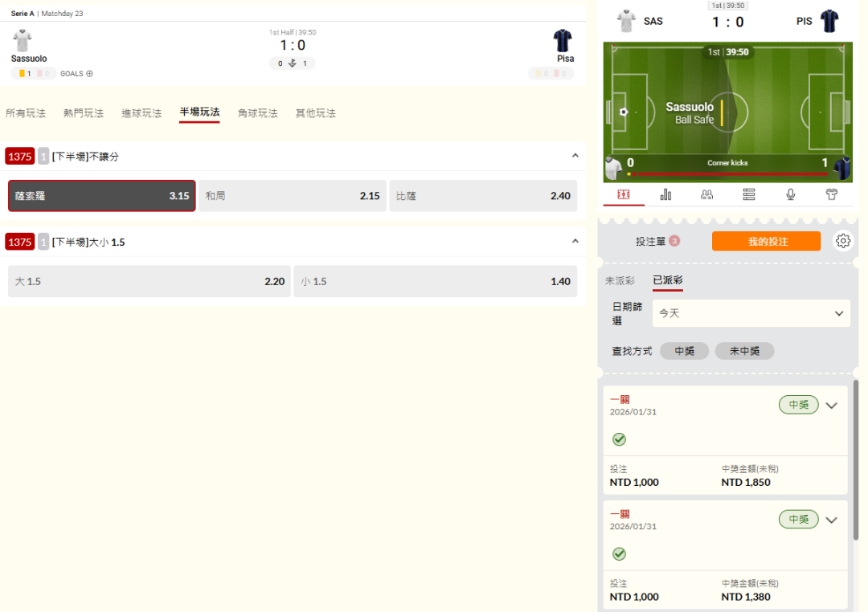
Task: Click 1375 badge of 不讓分 market
Action: 20,157
